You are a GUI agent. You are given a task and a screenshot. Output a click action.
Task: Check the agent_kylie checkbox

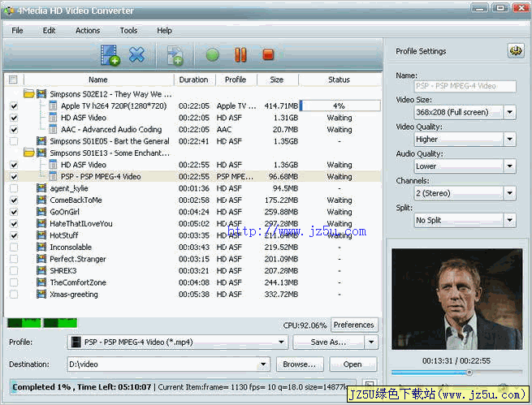(x=14, y=188)
